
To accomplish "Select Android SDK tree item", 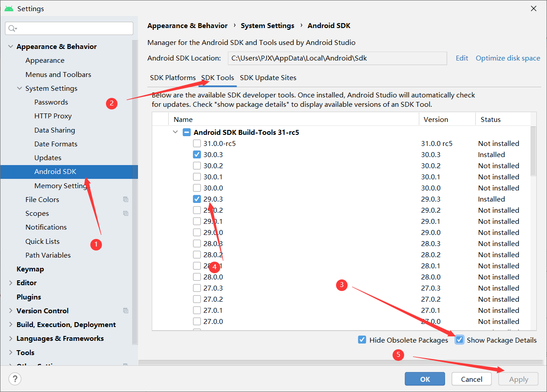I will (x=69, y=172).
